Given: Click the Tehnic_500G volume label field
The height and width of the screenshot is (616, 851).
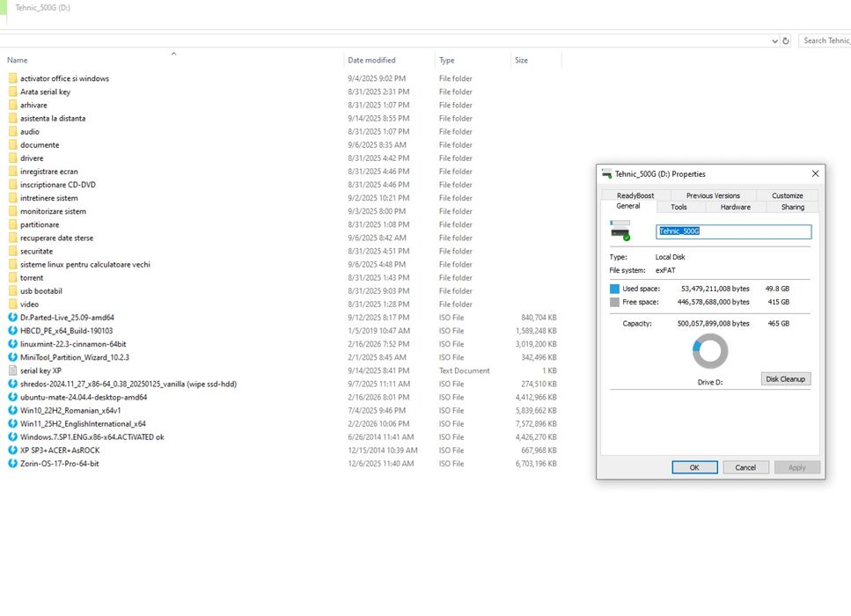Looking at the screenshot, I should [733, 231].
